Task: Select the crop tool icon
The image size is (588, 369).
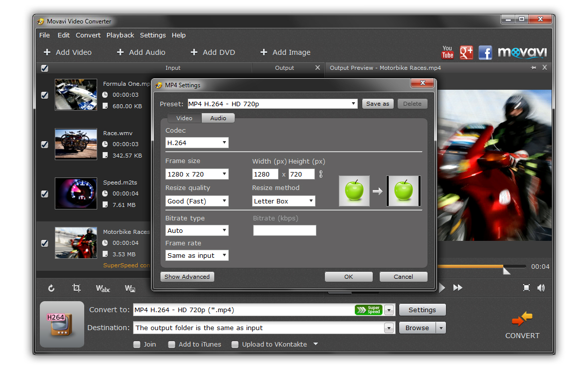Action: tap(77, 288)
